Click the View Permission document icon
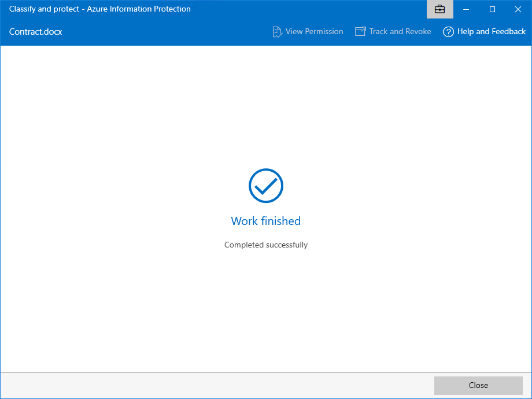532x399 pixels. coord(278,32)
